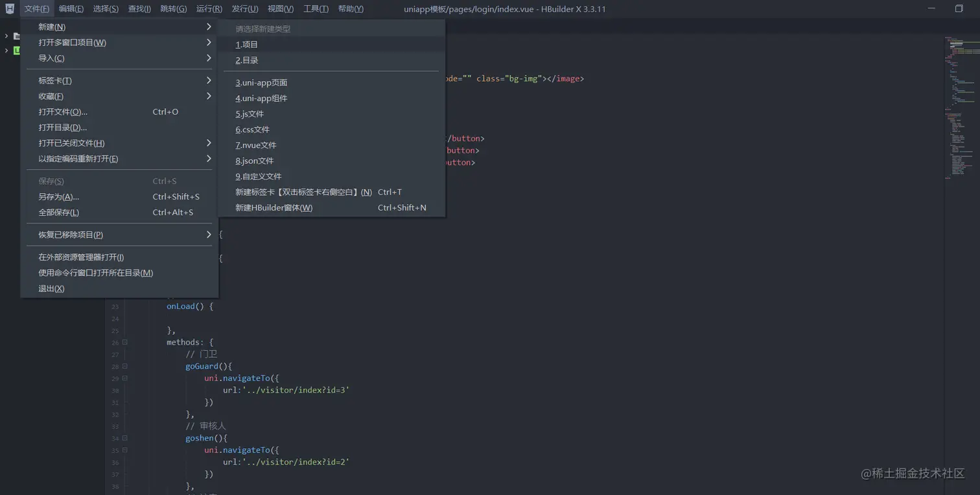The height and width of the screenshot is (495, 980).
Task: Choose 使用命令行窗口打开所在目录(M)
Action: pyautogui.click(x=119, y=272)
